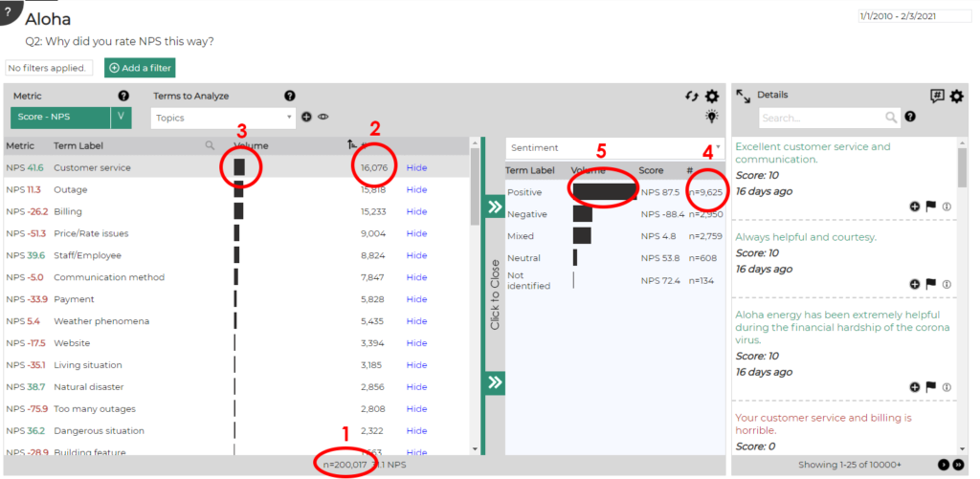
Task: Toggle the eye icon beside Terms to Analyze
Action: (x=323, y=118)
